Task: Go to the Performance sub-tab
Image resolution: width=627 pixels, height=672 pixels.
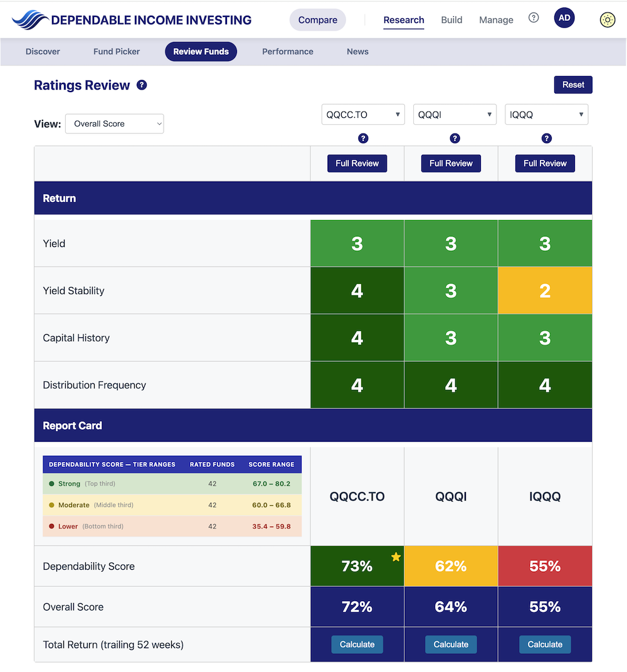Action: pyautogui.click(x=288, y=51)
